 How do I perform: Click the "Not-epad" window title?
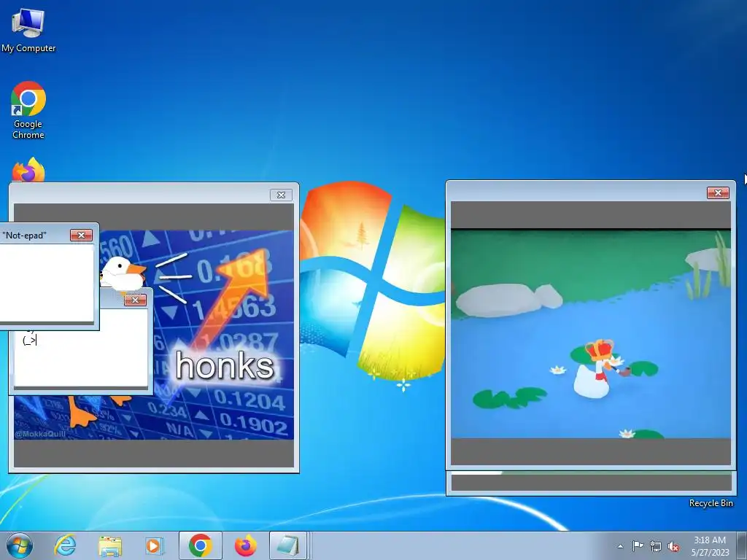(x=24, y=236)
